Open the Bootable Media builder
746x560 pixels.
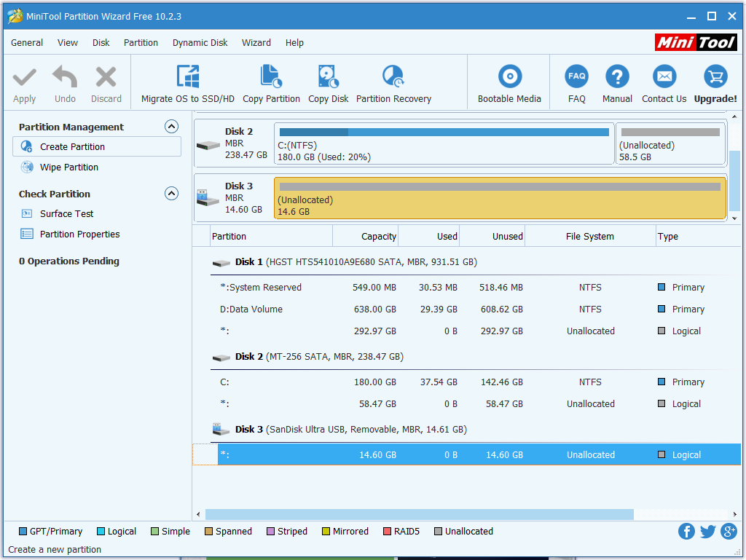pos(509,77)
